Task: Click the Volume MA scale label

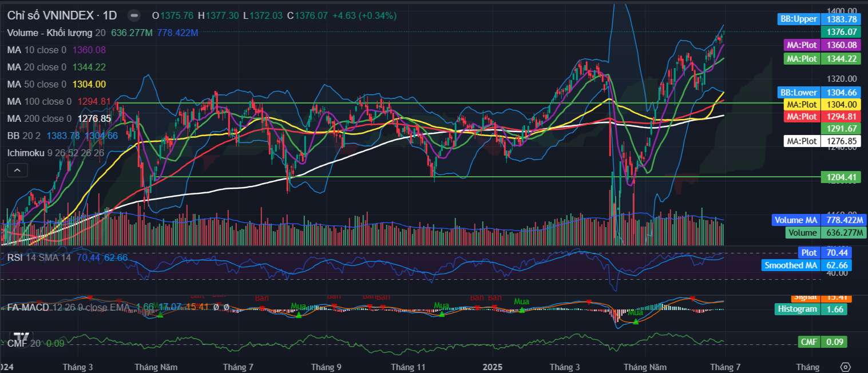Action: [x=796, y=220]
